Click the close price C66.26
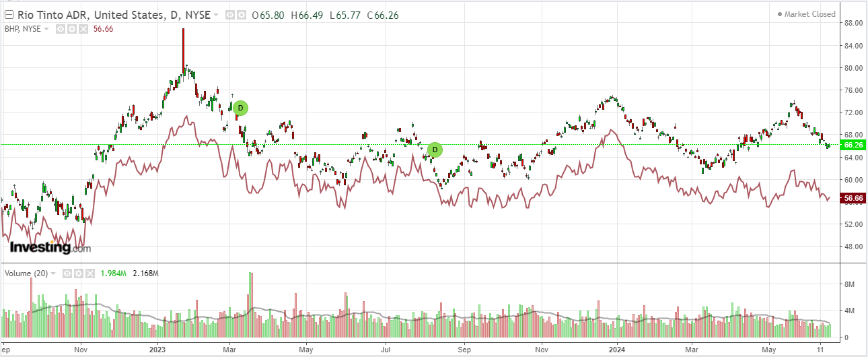 [382, 14]
